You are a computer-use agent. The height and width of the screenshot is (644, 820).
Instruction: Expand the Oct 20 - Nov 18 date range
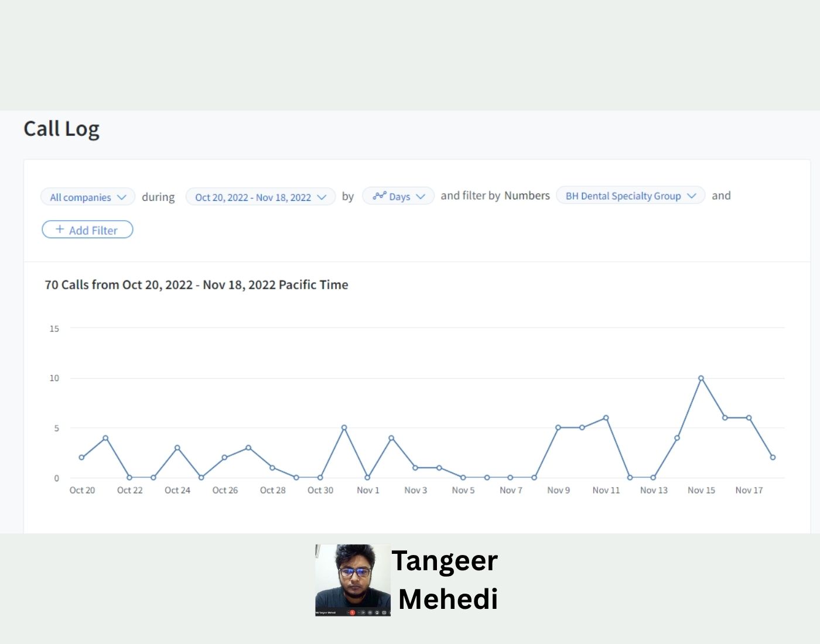tap(260, 197)
